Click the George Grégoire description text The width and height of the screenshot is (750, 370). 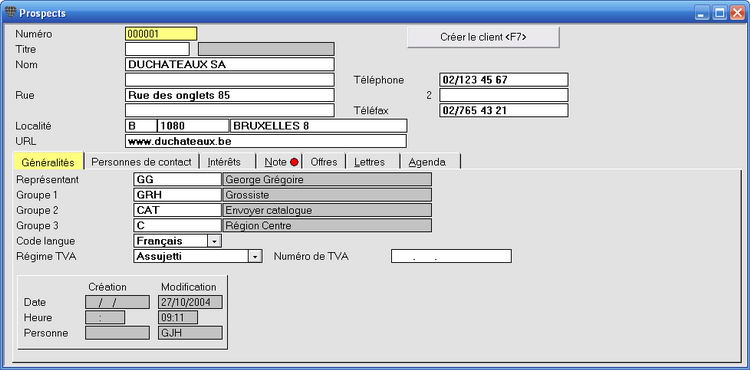coord(264,180)
